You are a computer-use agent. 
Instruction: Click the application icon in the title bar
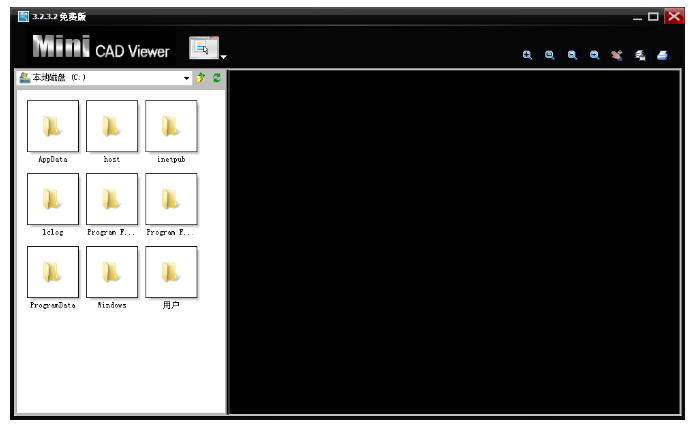point(23,17)
